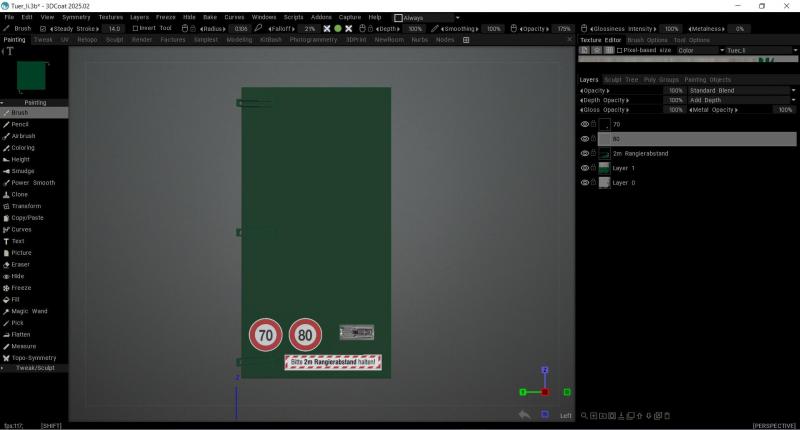Click the trash icon to delete layer
This screenshot has height=430, width=800.
coord(667,415)
